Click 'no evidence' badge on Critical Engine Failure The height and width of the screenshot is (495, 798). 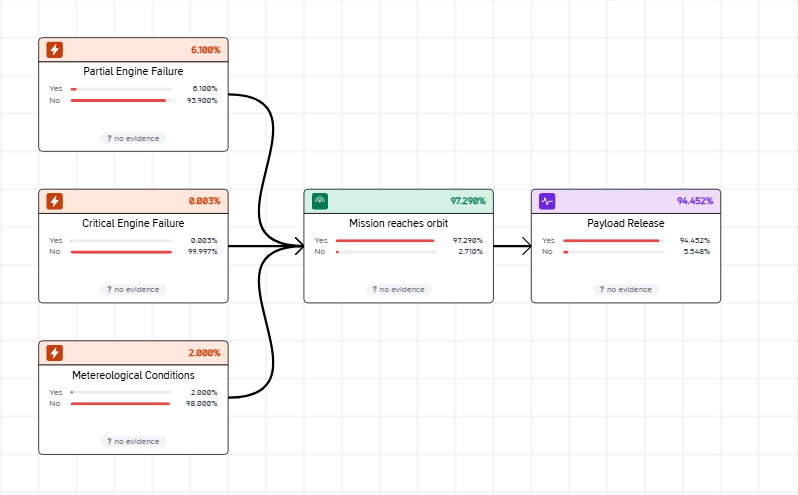(133, 289)
